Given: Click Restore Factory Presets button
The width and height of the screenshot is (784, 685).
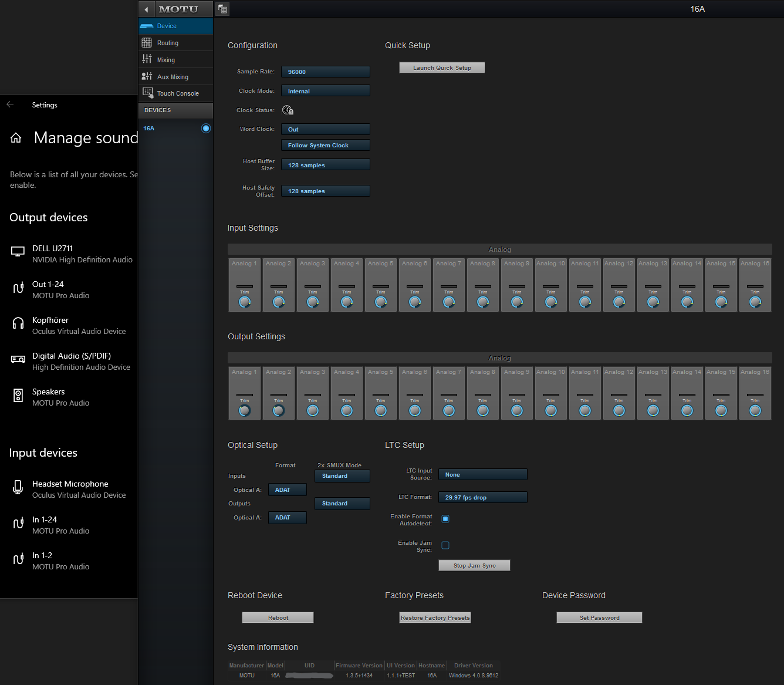Looking at the screenshot, I should [435, 617].
